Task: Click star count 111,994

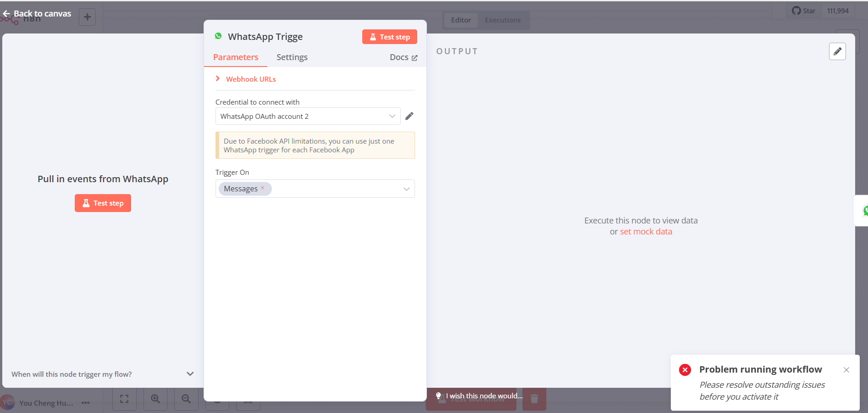Action: pos(838,11)
